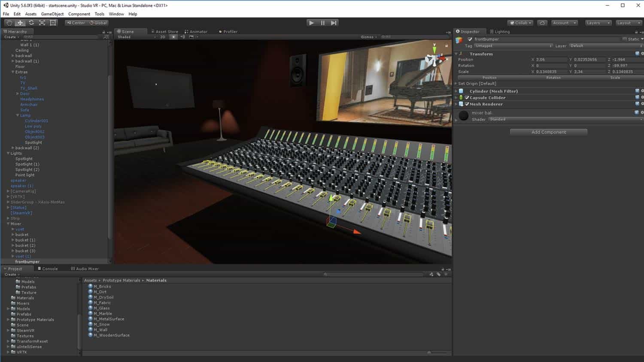Open the GameObject menu
The image size is (644, 362).
click(52, 14)
